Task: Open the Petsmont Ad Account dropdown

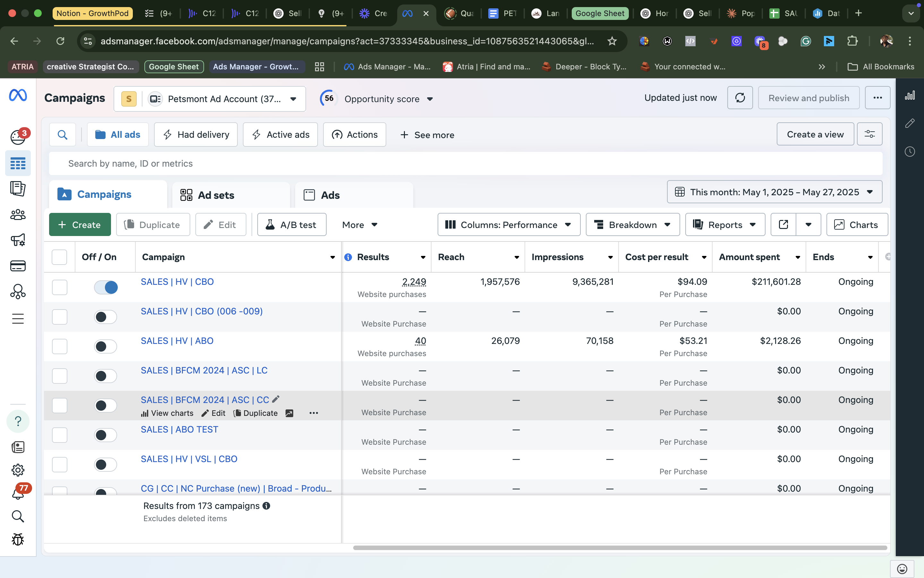Action: 210,99
